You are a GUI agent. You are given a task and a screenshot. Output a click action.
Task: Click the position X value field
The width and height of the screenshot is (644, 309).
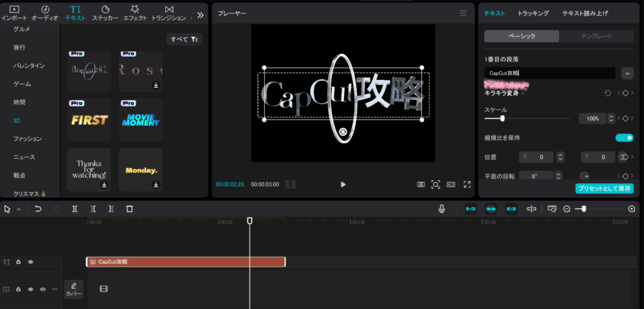(537, 157)
